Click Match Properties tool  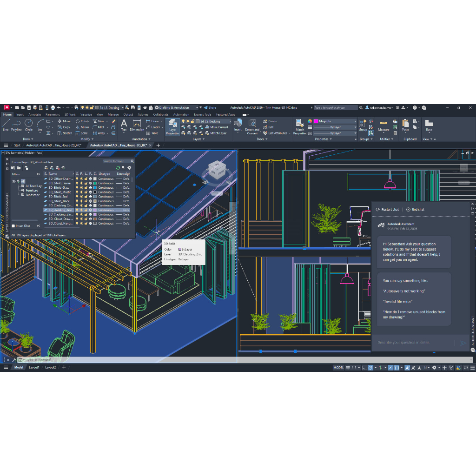pos(300,126)
